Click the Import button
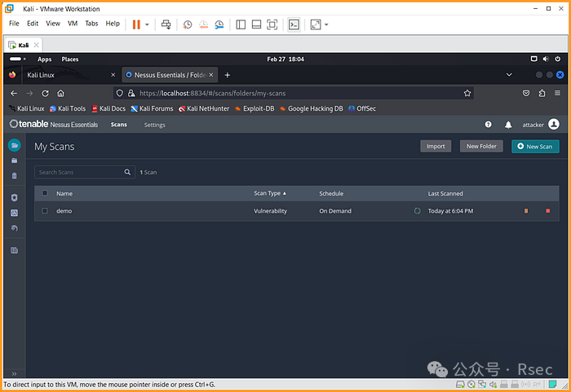 click(436, 146)
